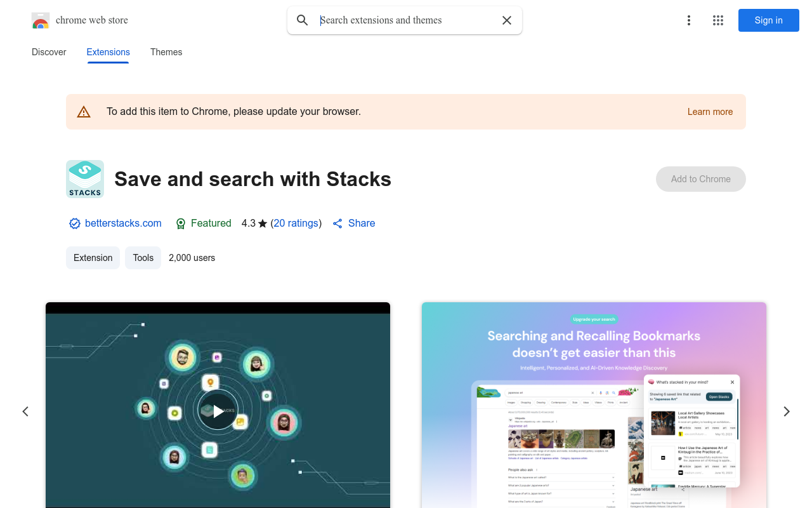Click the Featured badge icon
The height and width of the screenshot is (508, 812).
181,224
